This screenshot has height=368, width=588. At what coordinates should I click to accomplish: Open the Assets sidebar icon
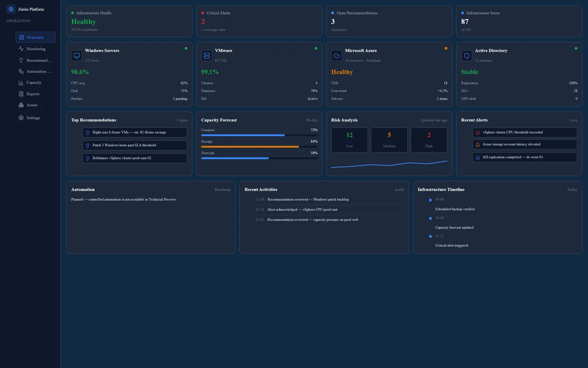point(21,105)
